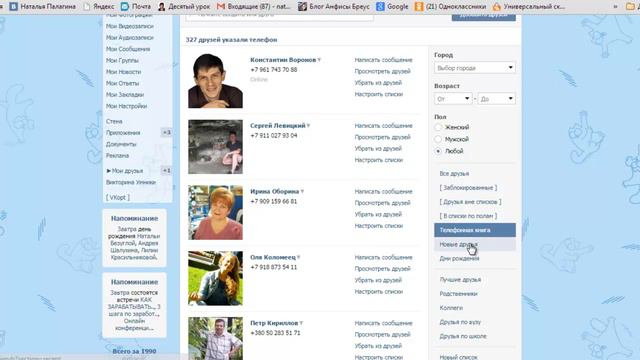Screen dimensions: 640x360
Task: Open Мои Аудиозаписи in left menu
Action: point(130,38)
